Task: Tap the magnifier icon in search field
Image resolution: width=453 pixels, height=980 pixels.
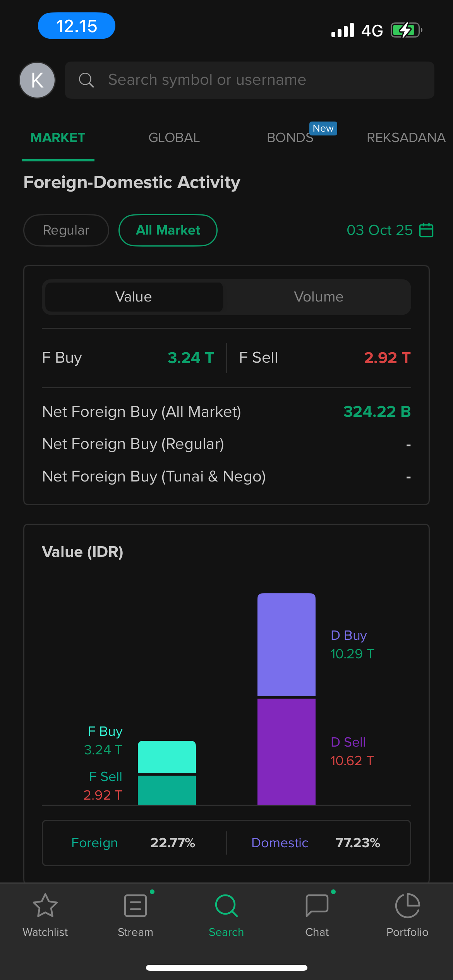Action: [86, 80]
